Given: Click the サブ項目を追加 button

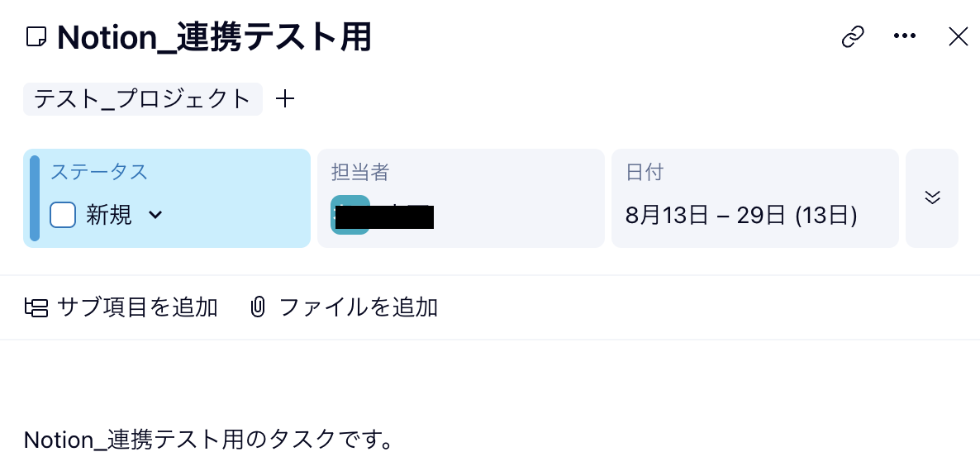Looking at the screenshot, I should pos(137,308).
